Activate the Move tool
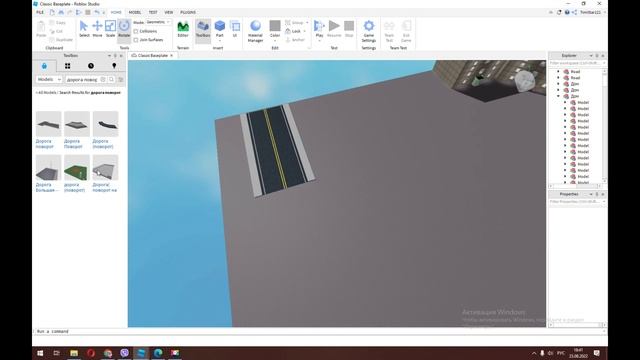This screenshot has height=360, width=640. point(97,29)
